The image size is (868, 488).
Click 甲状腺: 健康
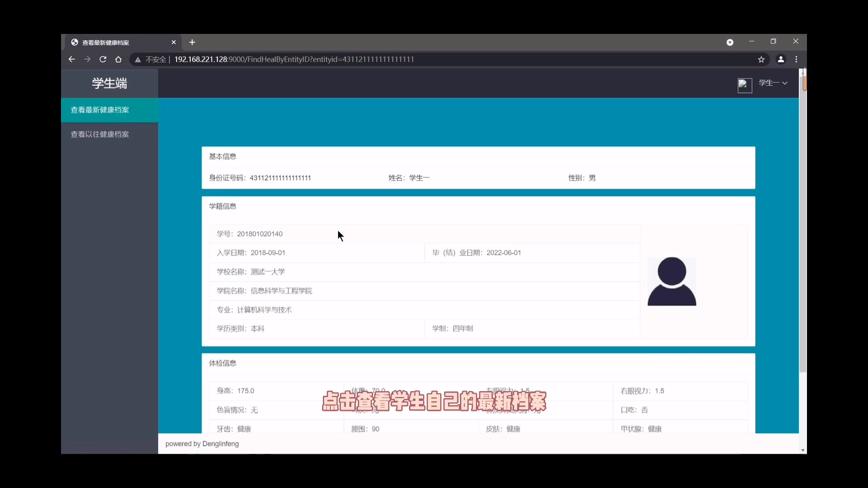coord(641,429)
